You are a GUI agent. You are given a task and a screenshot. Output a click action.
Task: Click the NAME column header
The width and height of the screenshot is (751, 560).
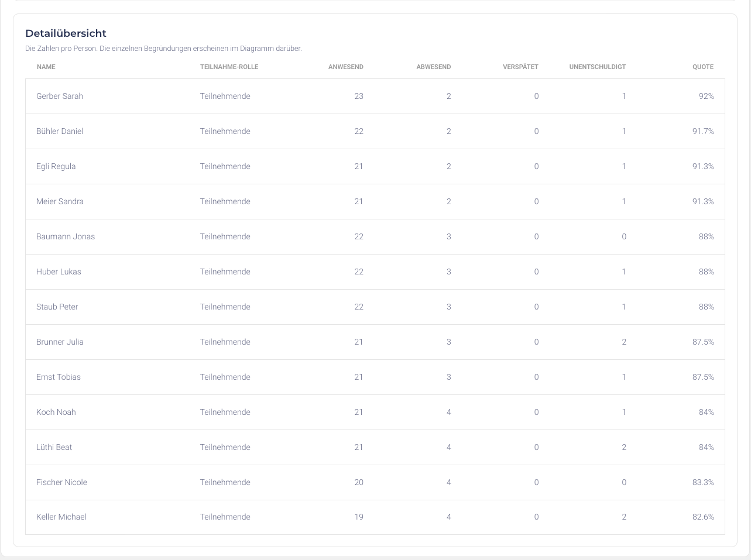pyautogui.click(x=46, y=67)
